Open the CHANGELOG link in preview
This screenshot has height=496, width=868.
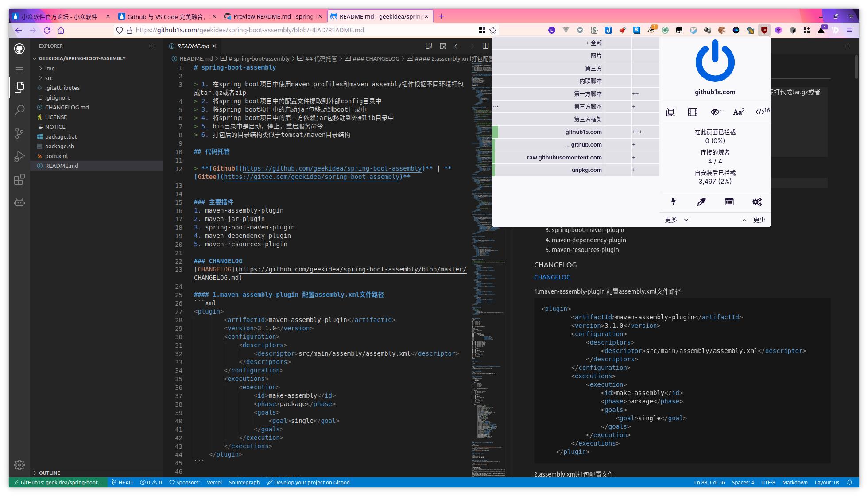(x=552, y=277)
